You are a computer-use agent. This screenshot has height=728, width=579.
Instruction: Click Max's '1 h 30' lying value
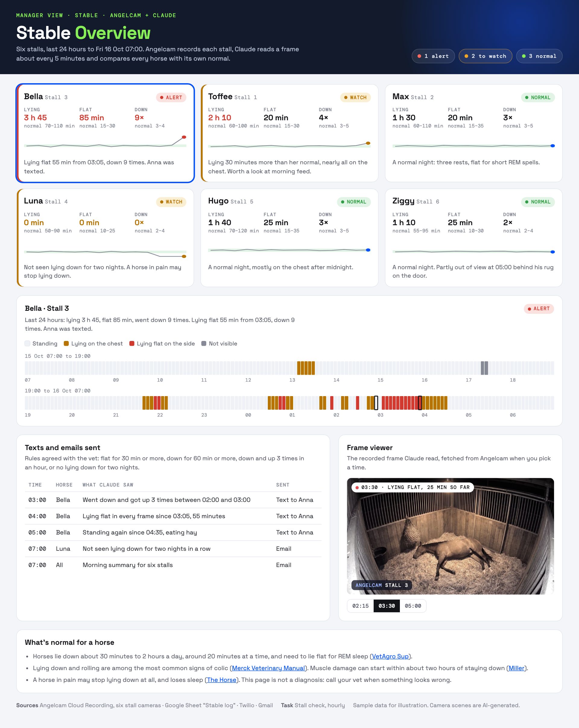pos(404,118)
